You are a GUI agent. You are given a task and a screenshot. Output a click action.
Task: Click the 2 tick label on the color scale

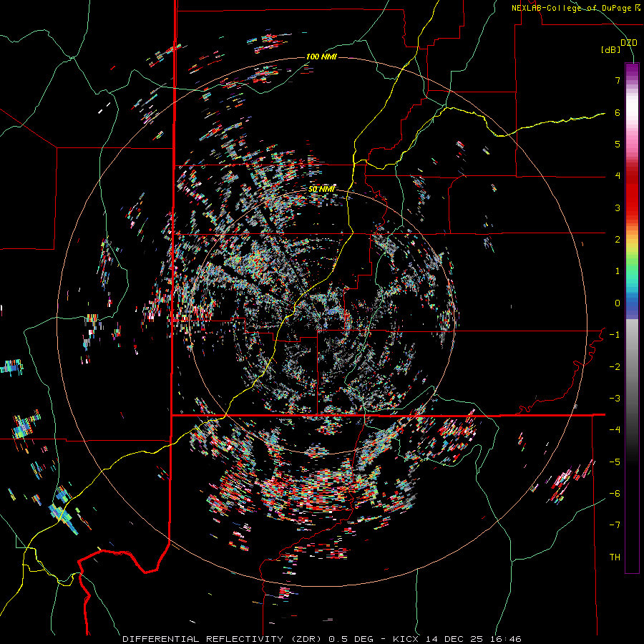click(618, 240)
